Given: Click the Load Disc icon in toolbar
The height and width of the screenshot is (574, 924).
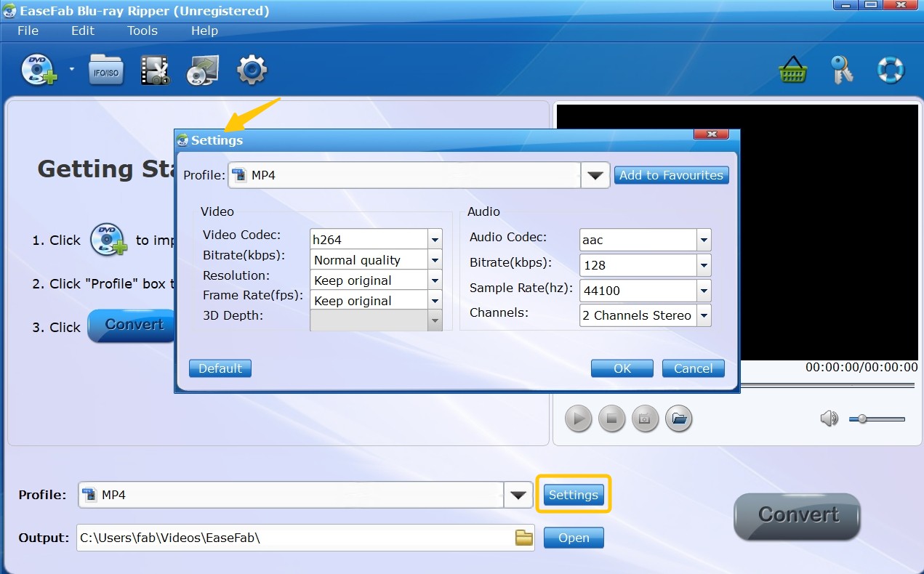Looking at the screenshot, I should (x=39, y=70).
